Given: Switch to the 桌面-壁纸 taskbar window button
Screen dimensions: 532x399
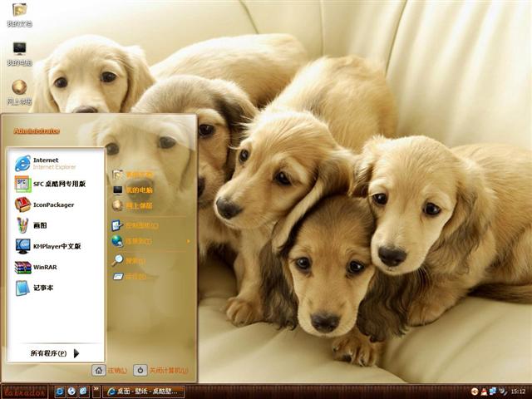Looking at the screenshot, I should coord(143,392).
